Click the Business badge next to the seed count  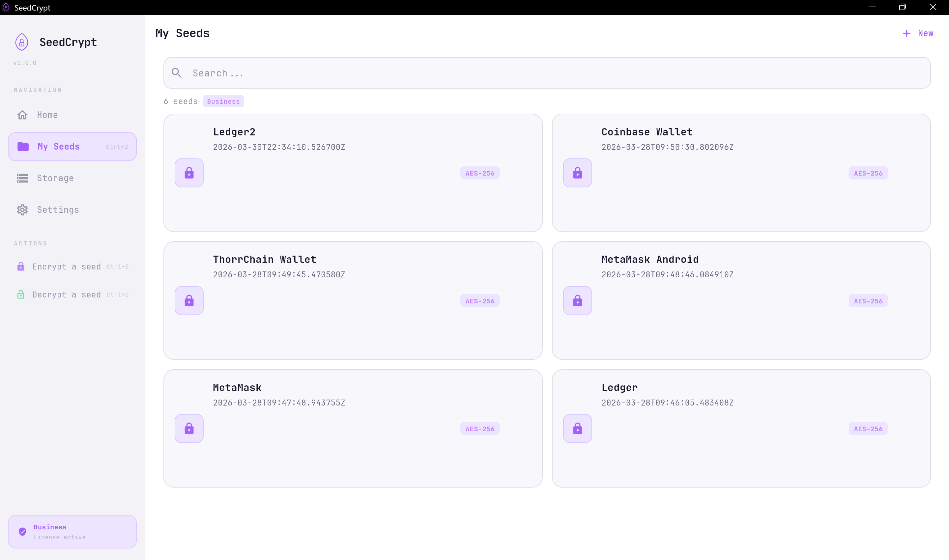(x=223, y=101)
